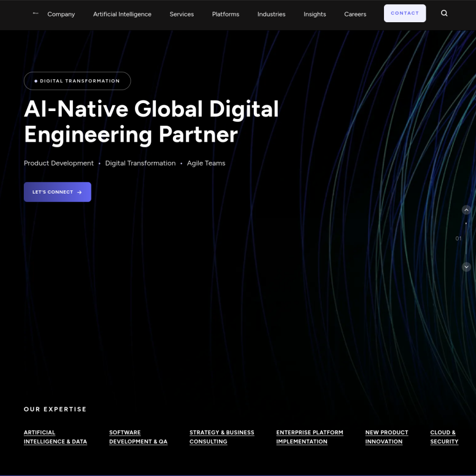Viewport: 476px width, 476px height.
Task: Advance to next slide with down chevron
Action: click(466, 267)
